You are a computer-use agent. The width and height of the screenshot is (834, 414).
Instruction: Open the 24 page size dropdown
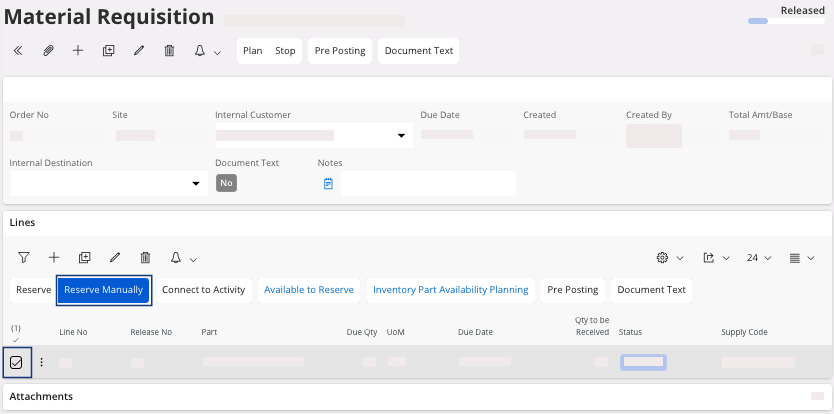click(x=759, y=258)
